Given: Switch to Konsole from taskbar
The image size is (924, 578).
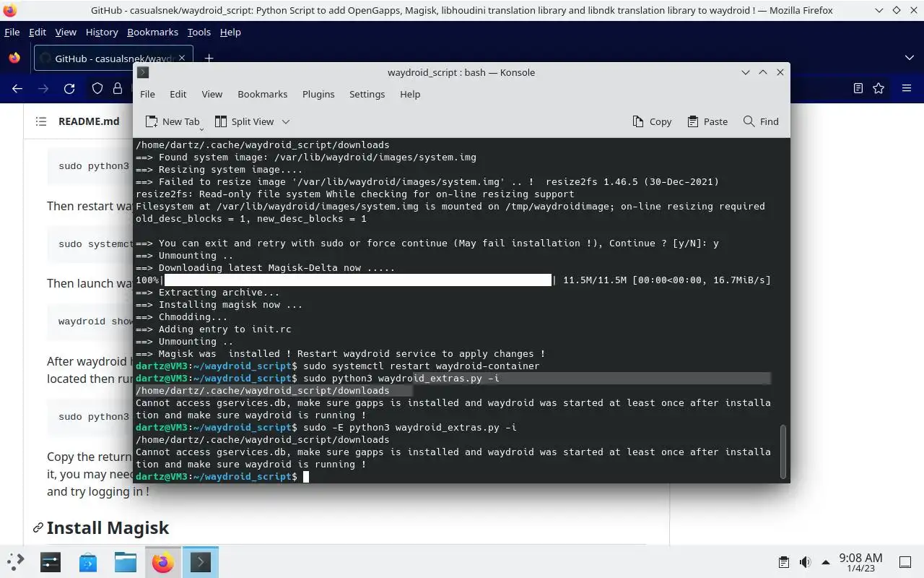Looking at the screenshot, I should tap(201, 561).
